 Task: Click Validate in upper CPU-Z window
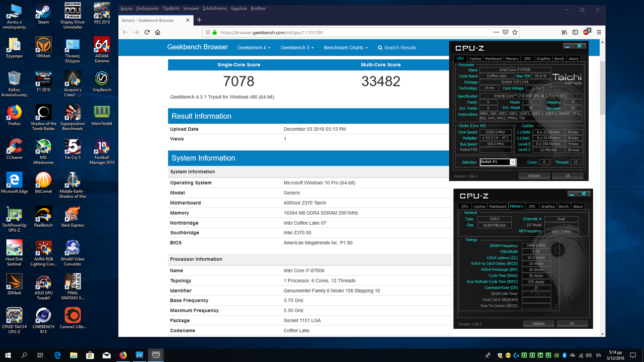[534, 176]
